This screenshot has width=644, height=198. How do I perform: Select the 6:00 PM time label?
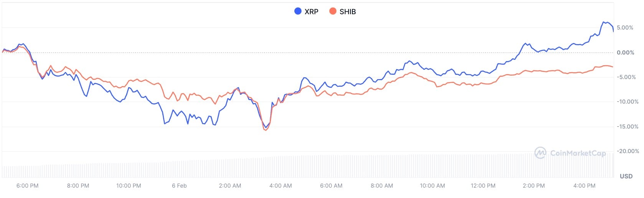(x=28, y=186)
